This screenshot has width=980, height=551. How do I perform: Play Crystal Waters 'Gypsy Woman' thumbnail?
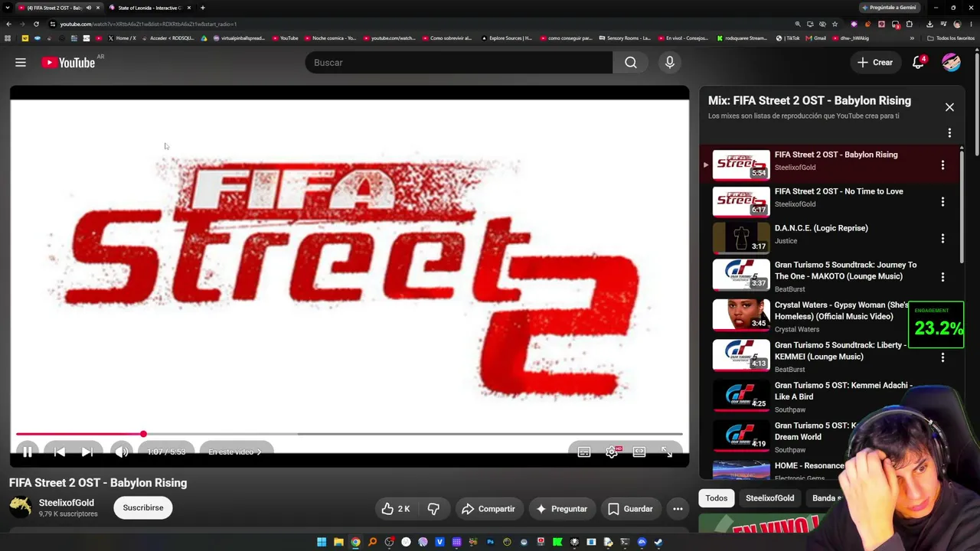741,315
